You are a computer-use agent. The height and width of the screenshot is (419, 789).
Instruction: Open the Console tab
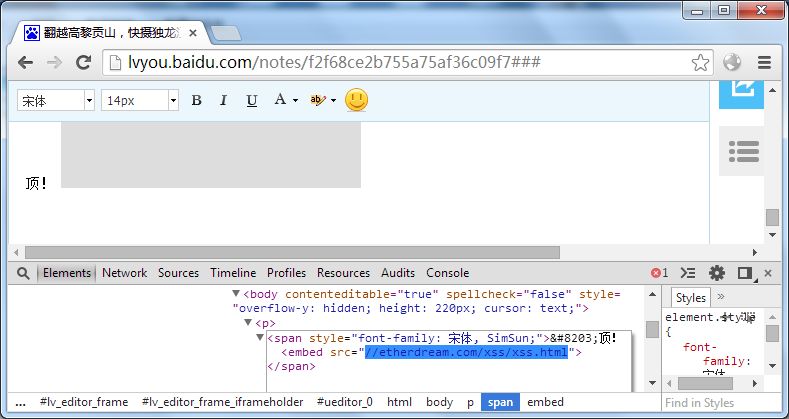[x=447, y=273]
